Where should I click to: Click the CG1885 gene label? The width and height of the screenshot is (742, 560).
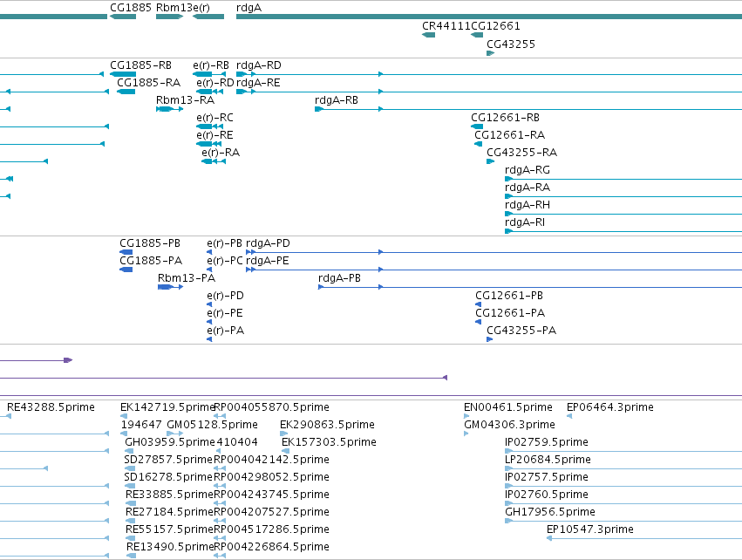coord(131,8)
